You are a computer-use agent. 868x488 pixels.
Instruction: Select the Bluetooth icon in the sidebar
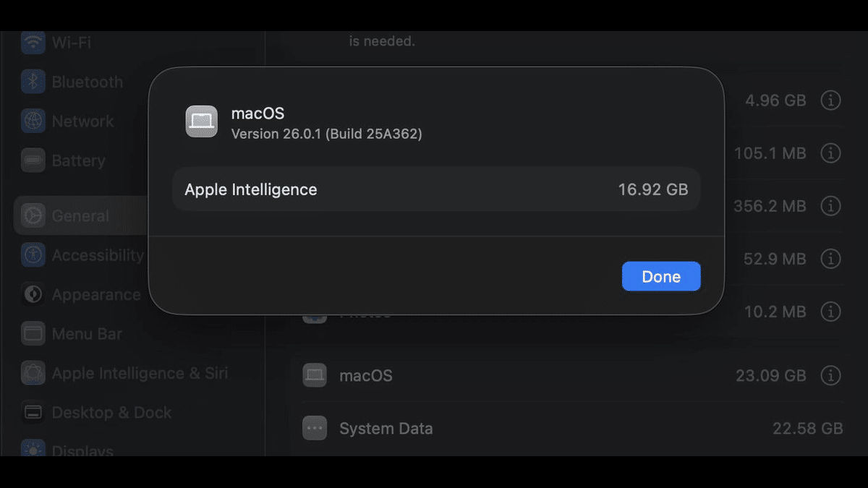coord(32,82)
